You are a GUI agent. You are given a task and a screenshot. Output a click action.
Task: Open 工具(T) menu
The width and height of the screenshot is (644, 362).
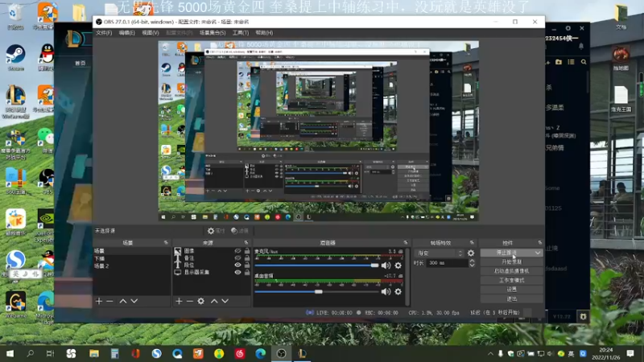coord(240,33)
